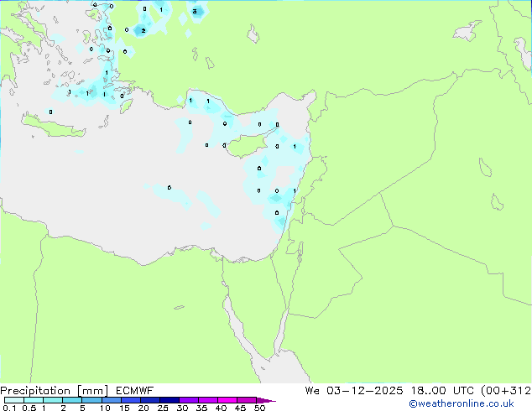Pick the 30–35 mm purple legend swatch
Viewport: 532px width, 411px height.
point(189,400)
